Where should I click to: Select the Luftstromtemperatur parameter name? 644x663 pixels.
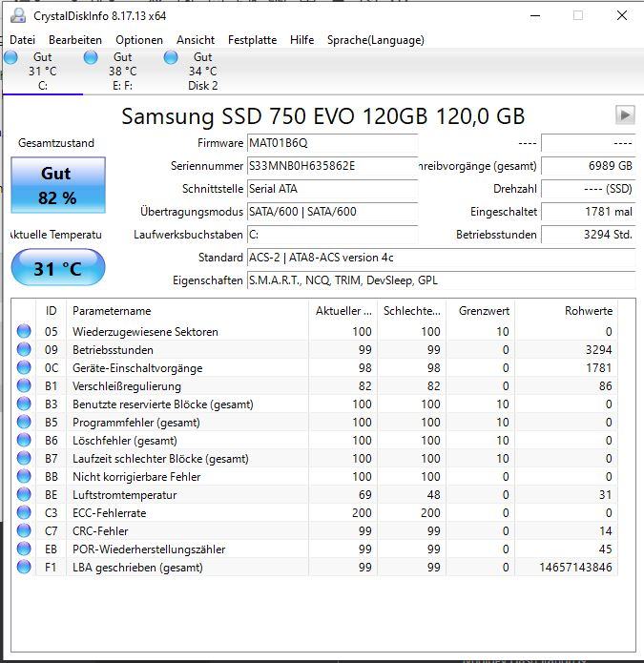pyautogui.click(x=124, y=495)
